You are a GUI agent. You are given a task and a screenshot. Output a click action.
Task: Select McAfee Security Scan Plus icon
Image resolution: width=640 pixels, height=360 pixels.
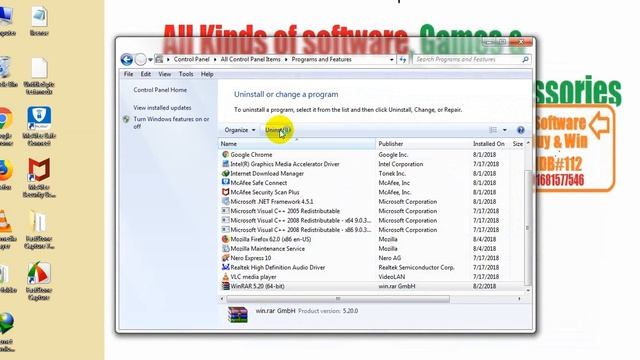(225, 192)
